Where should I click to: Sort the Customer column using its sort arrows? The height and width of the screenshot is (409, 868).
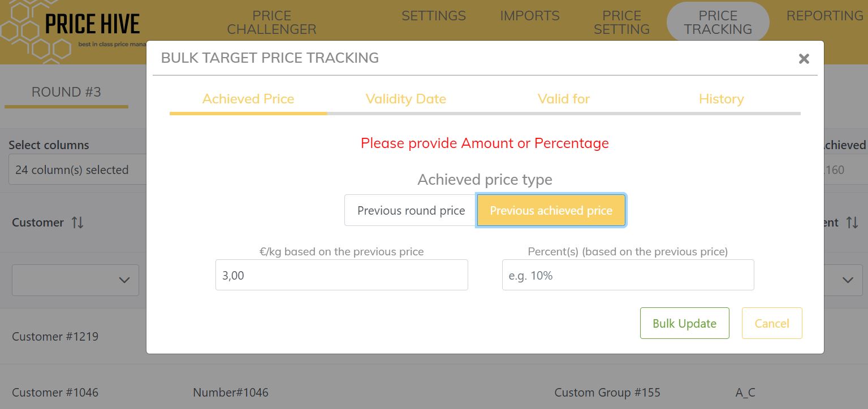[x=77, y=223]
